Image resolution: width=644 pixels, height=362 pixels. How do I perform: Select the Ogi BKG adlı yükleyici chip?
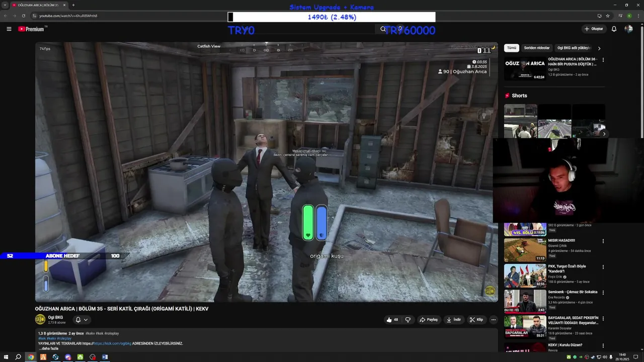[x=574, y=48]
